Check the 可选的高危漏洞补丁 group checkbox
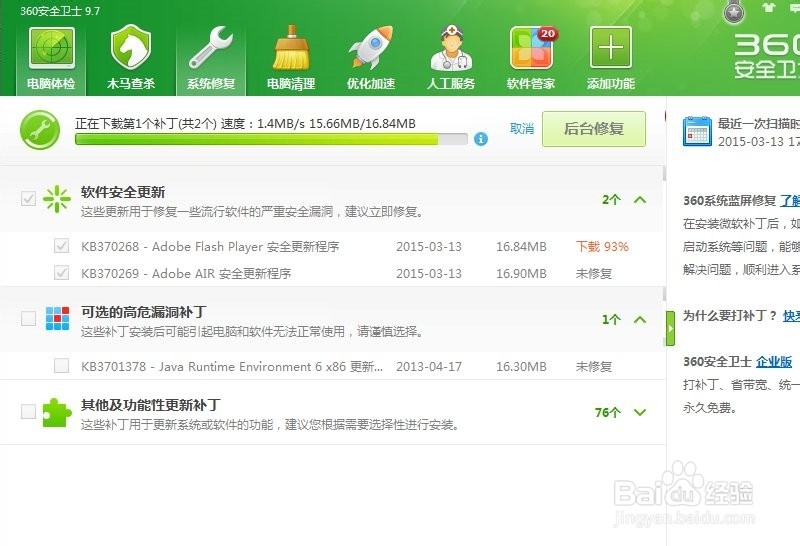This screenshot has height=546, width=800. 28,318
